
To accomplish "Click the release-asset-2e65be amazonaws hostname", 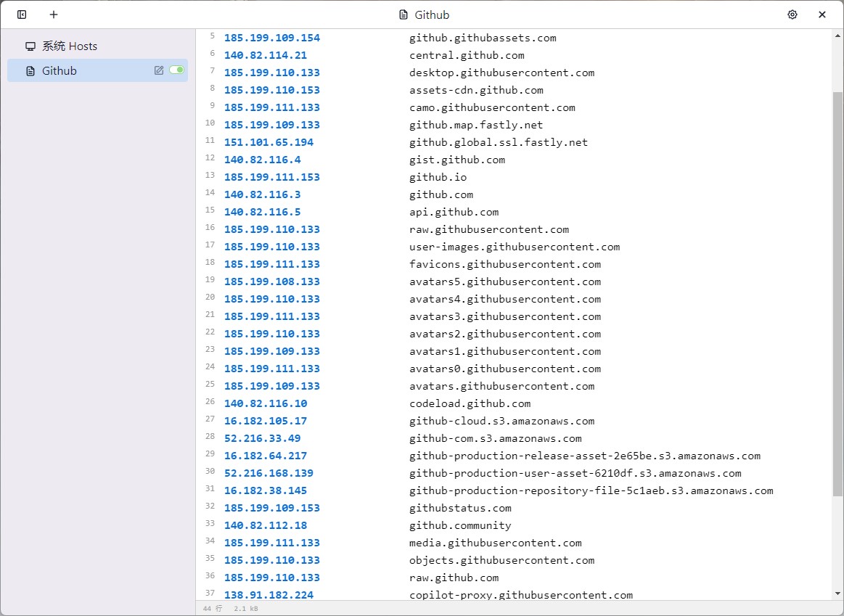I will [x=584, y=456].
